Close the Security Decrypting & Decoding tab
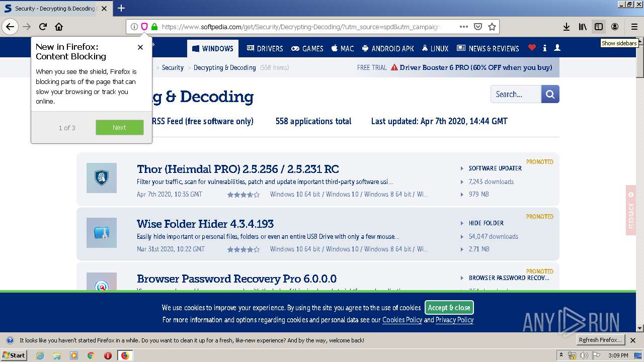Screen dimensions: 644x362 coord(104,8)
